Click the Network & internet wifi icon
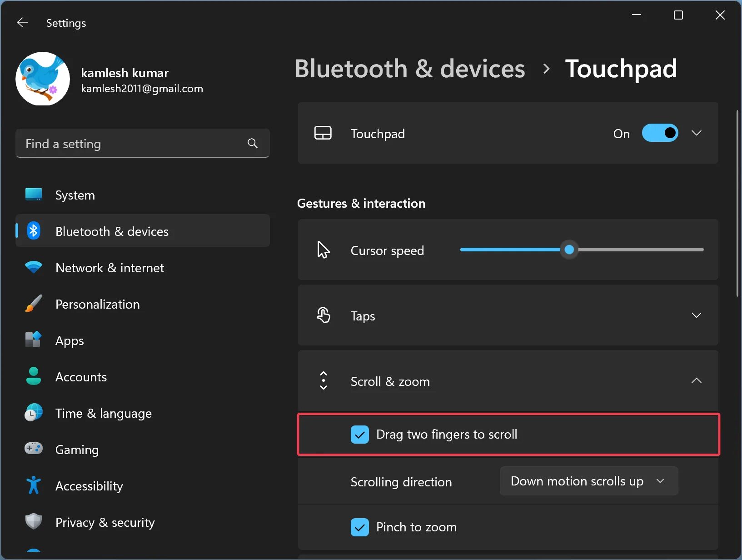 tap(34, 267)
